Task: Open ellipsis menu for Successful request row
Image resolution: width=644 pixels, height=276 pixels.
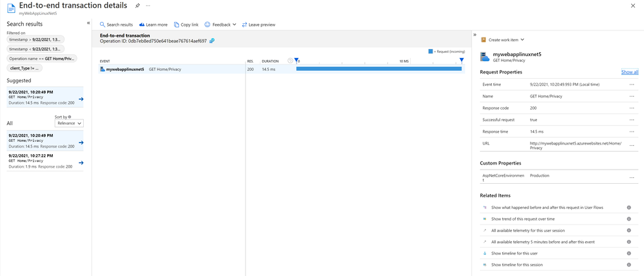Action: click(631, 120)
